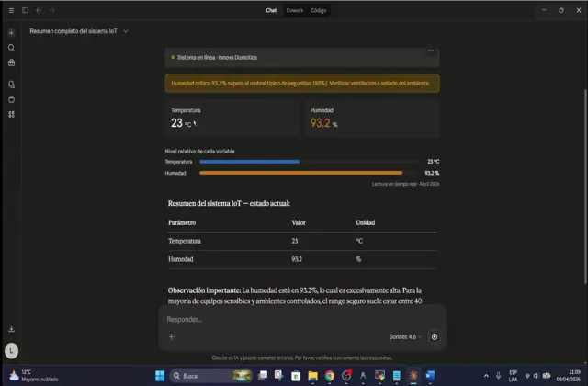588x386 pixels.
Task: Go back with the left arrow
Action: [39, 10]
